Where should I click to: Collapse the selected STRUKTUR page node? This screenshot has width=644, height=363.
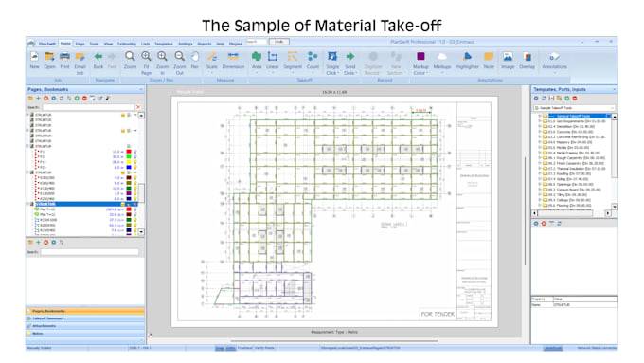(27, 204)
